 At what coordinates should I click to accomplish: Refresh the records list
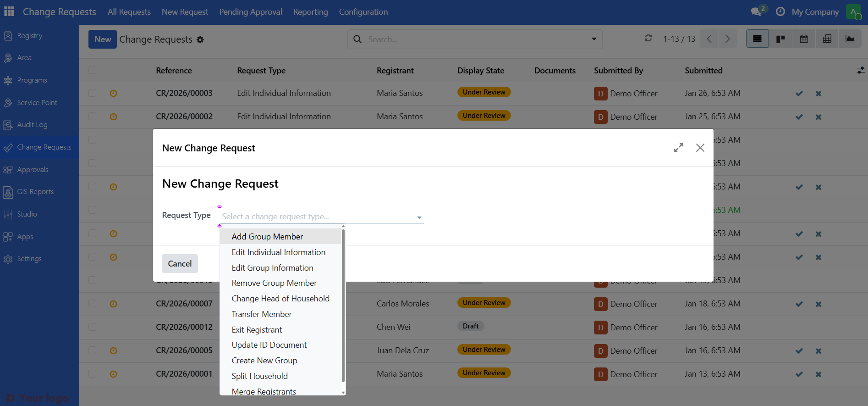[x=648, y=38]
